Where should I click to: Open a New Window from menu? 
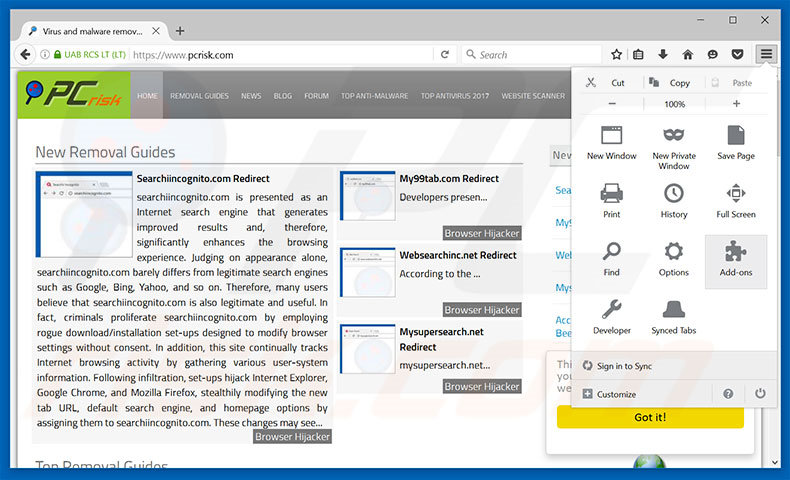tap(612, 143)
